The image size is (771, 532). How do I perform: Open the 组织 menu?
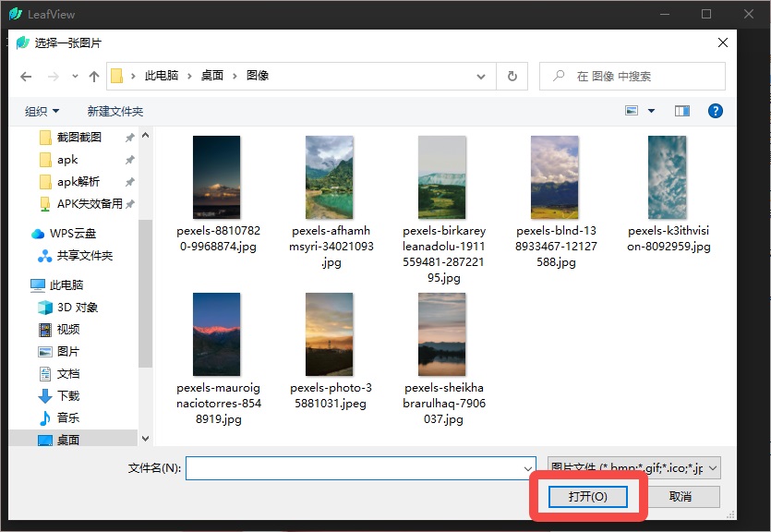tap(42, 111)
